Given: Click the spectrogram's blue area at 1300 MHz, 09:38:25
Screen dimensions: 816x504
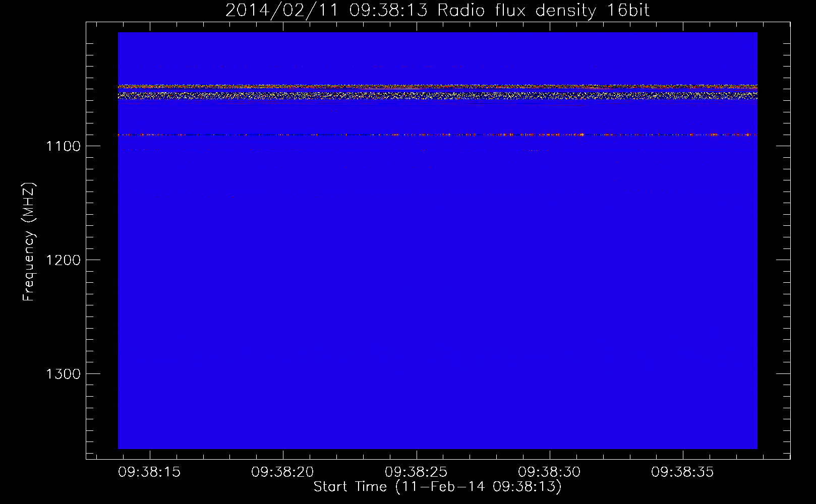Looking at the screenshot, I should (x=417, y=373).
